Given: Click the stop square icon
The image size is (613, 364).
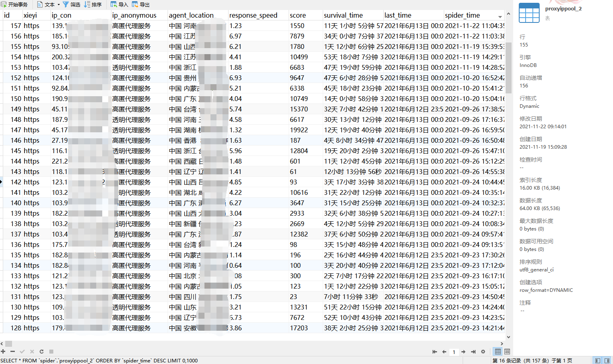Looking at the screenshot, I should [x=51, y=352].
